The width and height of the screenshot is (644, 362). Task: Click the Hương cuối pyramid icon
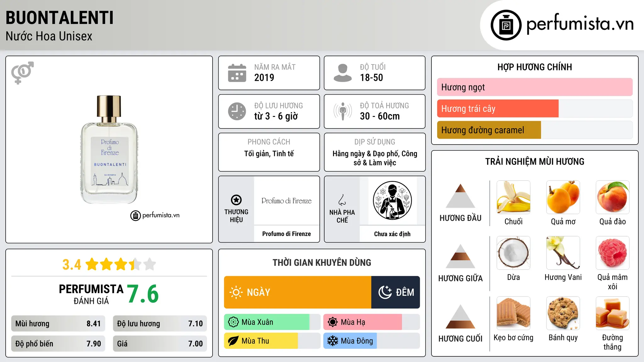pyautogui.click(x=460, y=316)
